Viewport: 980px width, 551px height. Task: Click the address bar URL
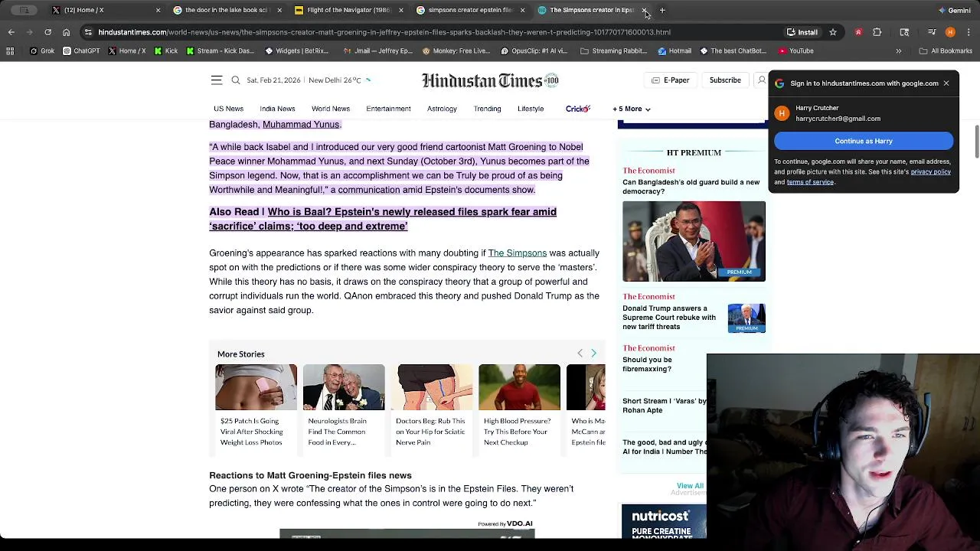[x=384, y=32]
